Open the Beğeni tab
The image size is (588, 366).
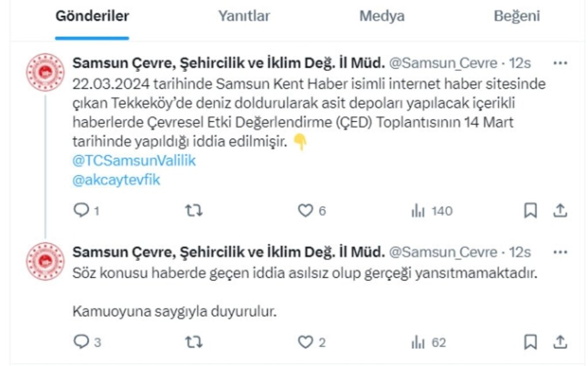[517, 16]
